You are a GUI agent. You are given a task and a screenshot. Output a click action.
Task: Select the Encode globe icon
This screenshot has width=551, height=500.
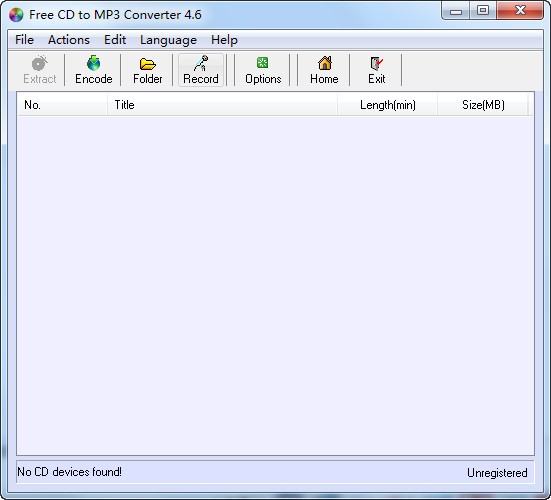click(x=93, y=63)
